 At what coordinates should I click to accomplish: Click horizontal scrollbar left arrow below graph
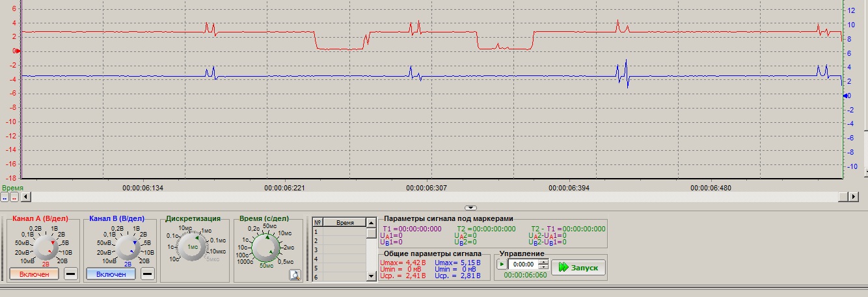tap(26, 196)
